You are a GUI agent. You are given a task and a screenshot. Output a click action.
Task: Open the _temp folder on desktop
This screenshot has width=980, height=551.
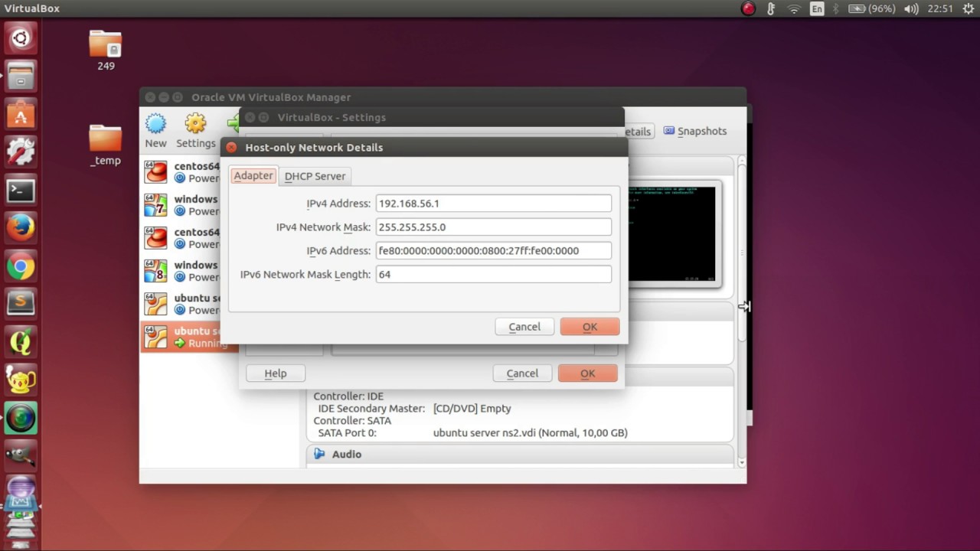pos(106,145)
